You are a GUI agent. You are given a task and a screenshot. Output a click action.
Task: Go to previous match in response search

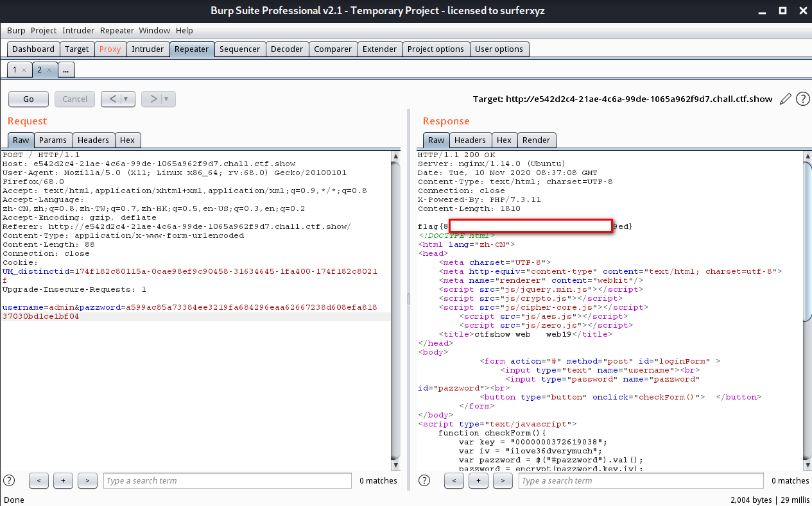(x=454, y=480)
